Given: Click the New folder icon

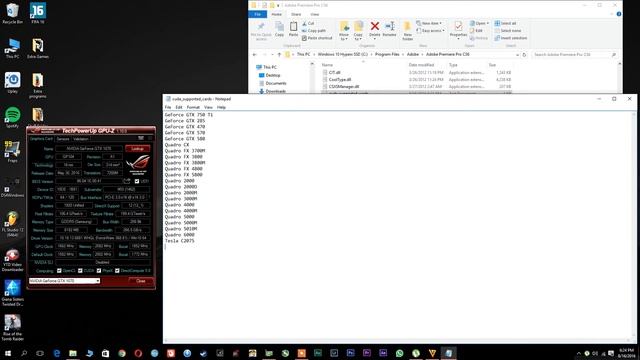Looking at the screenshot, I should (x=407, y=27).
